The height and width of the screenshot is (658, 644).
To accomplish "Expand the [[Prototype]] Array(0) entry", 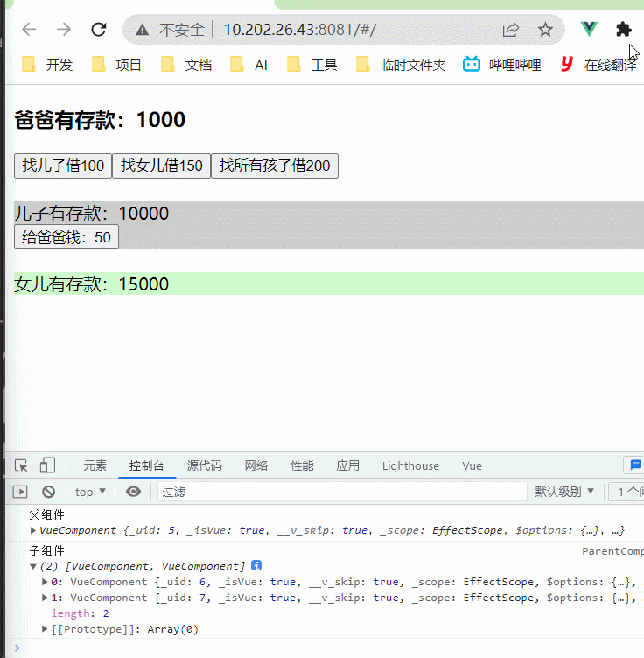I will (x=45, y=629).
